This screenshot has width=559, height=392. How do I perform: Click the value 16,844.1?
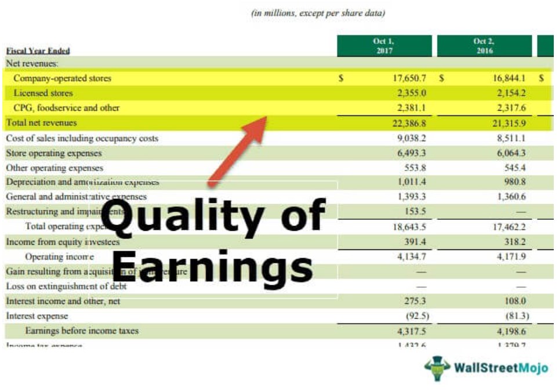(509, 78)
